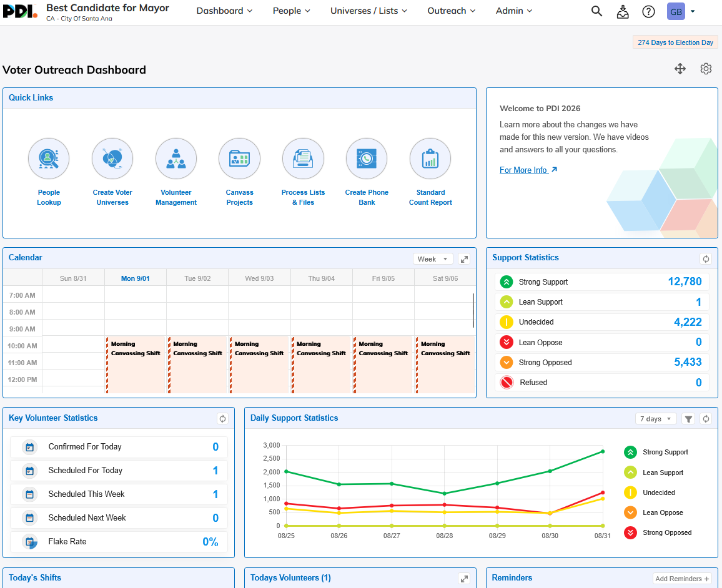Open the Standard Count Report icon

430,159
